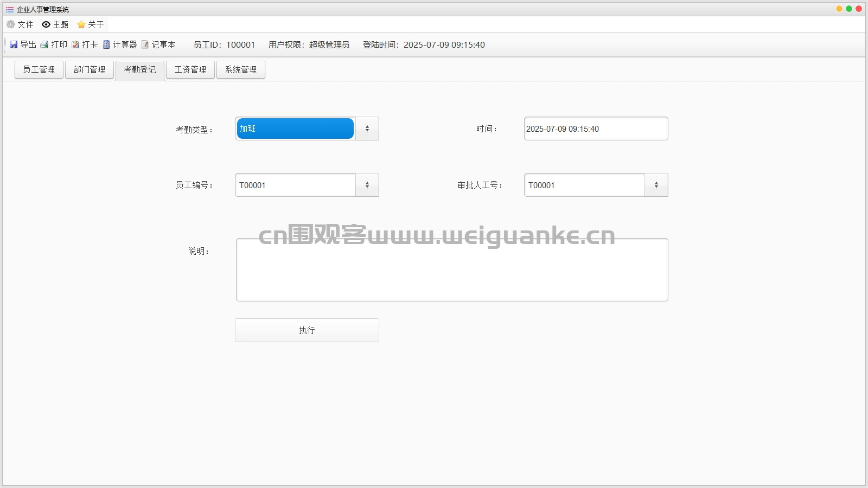
Task: Maximize the window with the green button
Action: pos(849,9)
